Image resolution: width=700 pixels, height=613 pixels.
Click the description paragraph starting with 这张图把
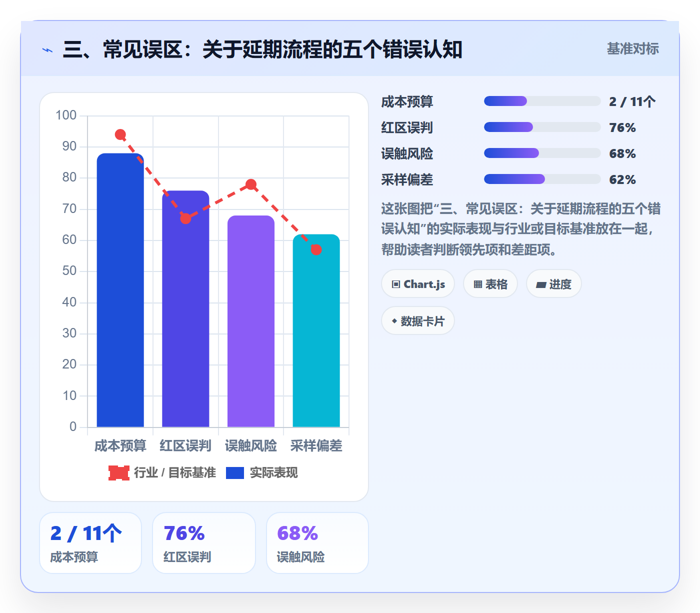point(520,229)
